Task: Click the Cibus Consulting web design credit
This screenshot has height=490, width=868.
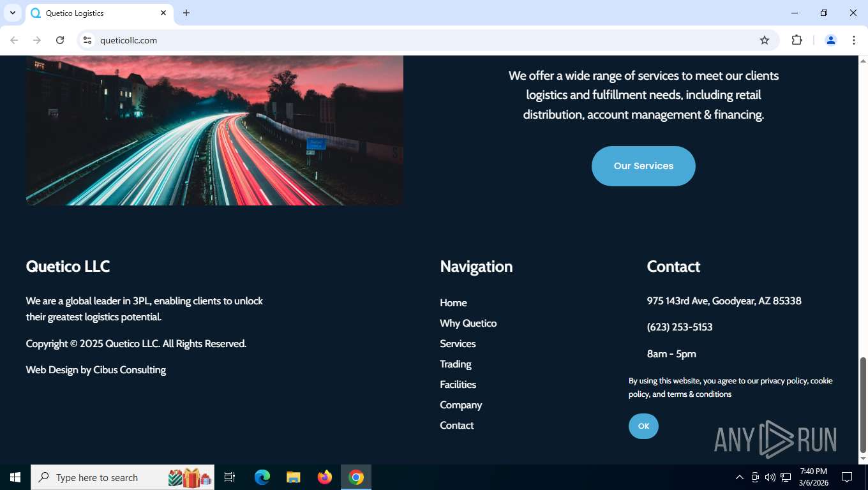Action: [x=130, y=370]
